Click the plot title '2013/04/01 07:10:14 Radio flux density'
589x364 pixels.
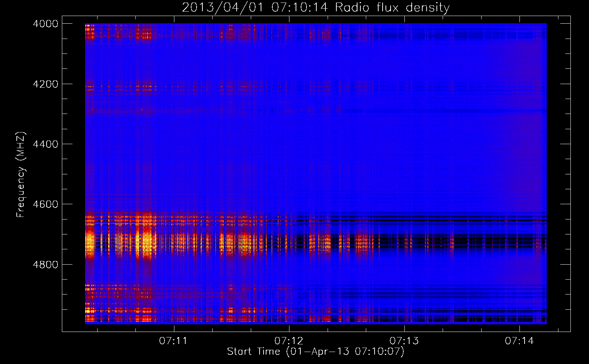(316, 7)
